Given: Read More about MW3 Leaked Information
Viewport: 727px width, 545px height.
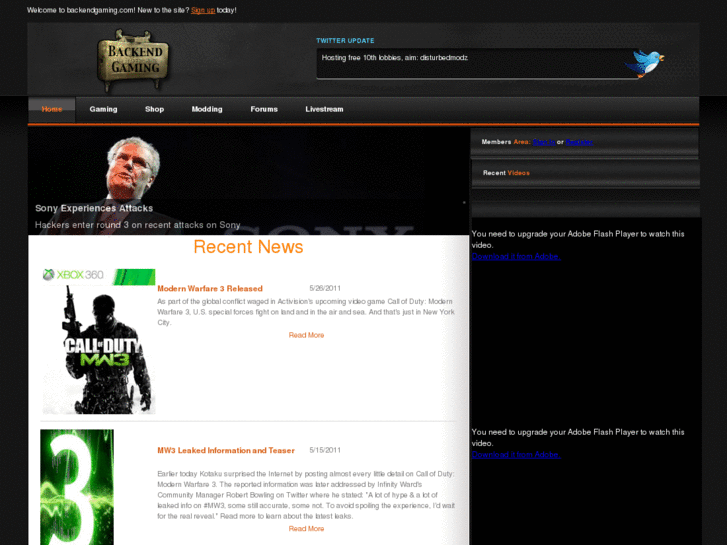Looking at the screenshot, I should click(x=306, y=529).
